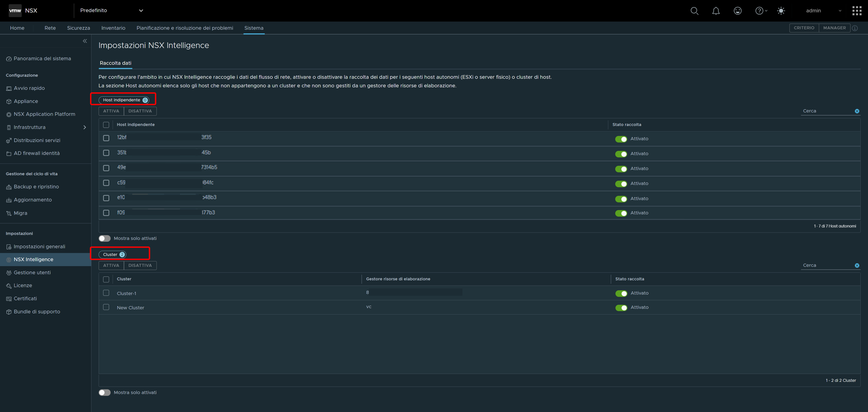
Task: Open the Rete tab
Action: (x=50, y=28)
